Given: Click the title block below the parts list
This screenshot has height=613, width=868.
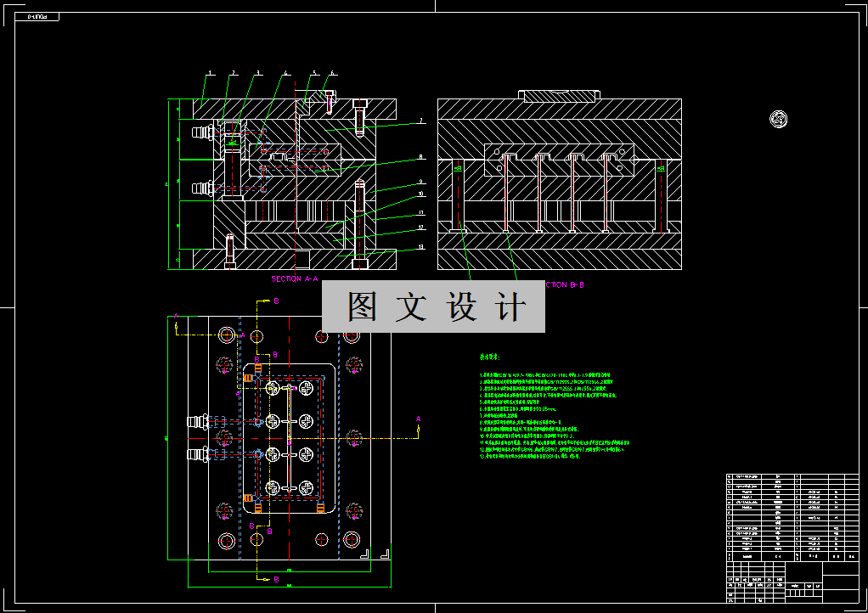Looking at the screenshot, I should coord(792,582).
